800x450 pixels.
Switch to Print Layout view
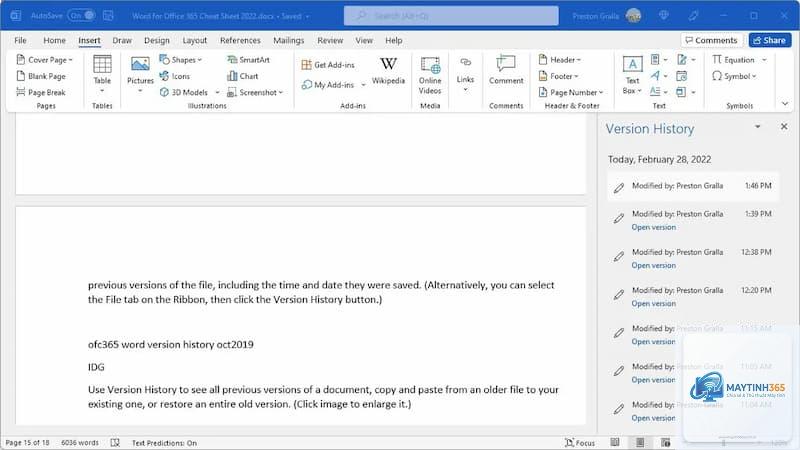(640, 442)
